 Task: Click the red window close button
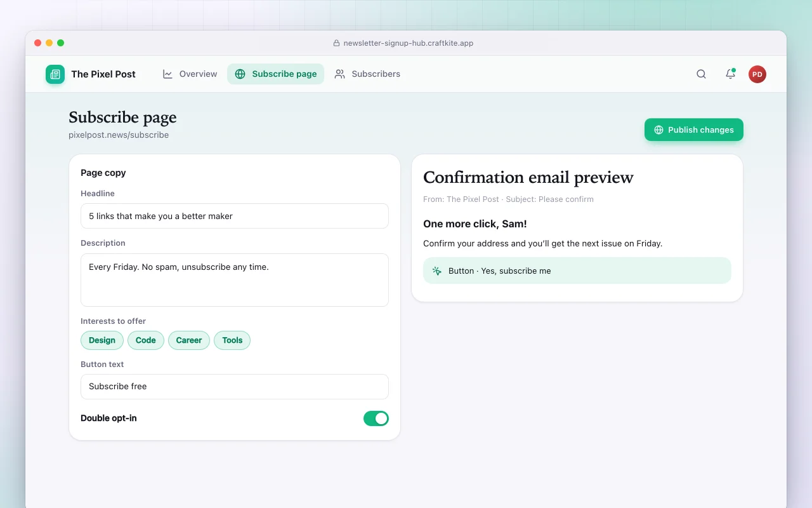38,43
